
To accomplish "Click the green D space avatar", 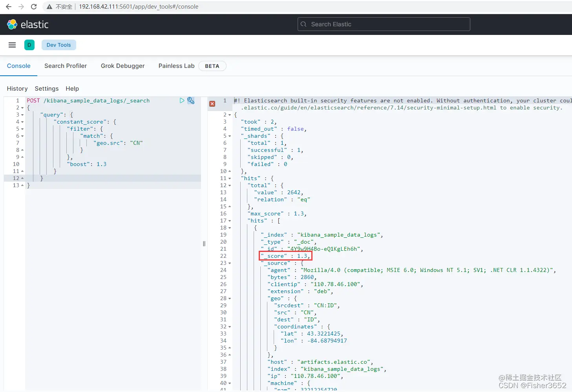I will pyautogui.click(x=29, y=45).
